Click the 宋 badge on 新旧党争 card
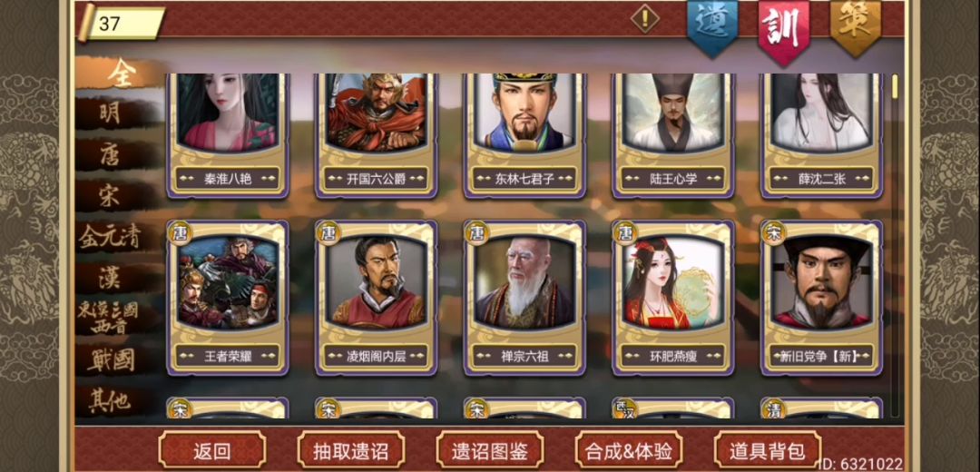This screenshot has height=472, width=980. tap(772, 233)
